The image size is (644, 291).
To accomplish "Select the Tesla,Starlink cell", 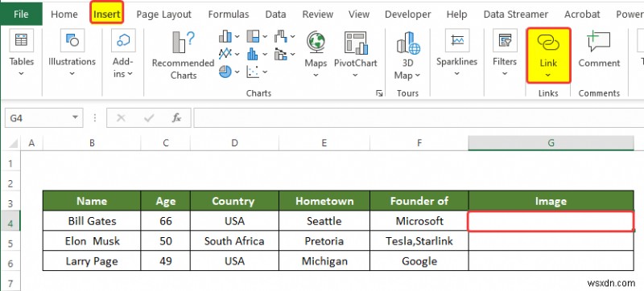I will (419, 241).
